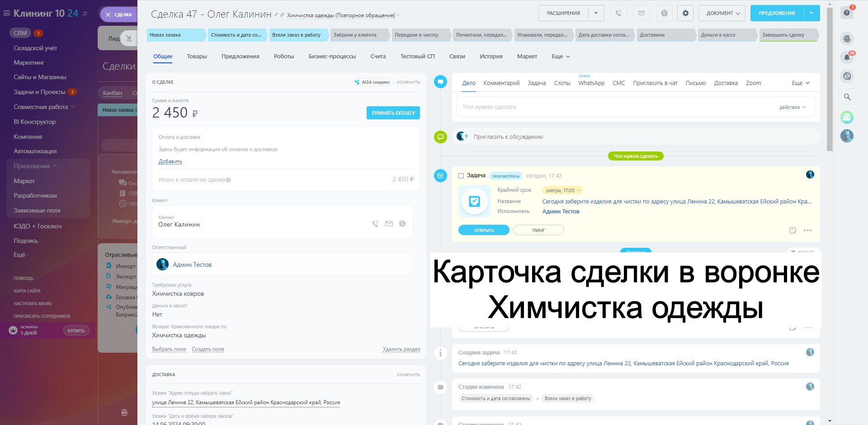Screen dimensions: 868x425
Task: Click the pencil icon to edit deal title
Action: pyautogui.click(x=276, y=15)
